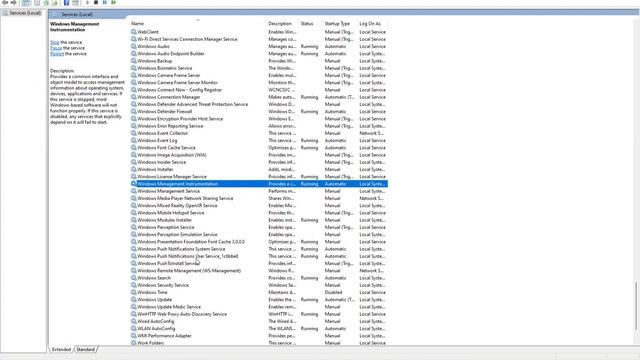Viewport: 640px width, 360px height.
Task: Click the gear icon beside Windows Backup
Action: (133, 61)
